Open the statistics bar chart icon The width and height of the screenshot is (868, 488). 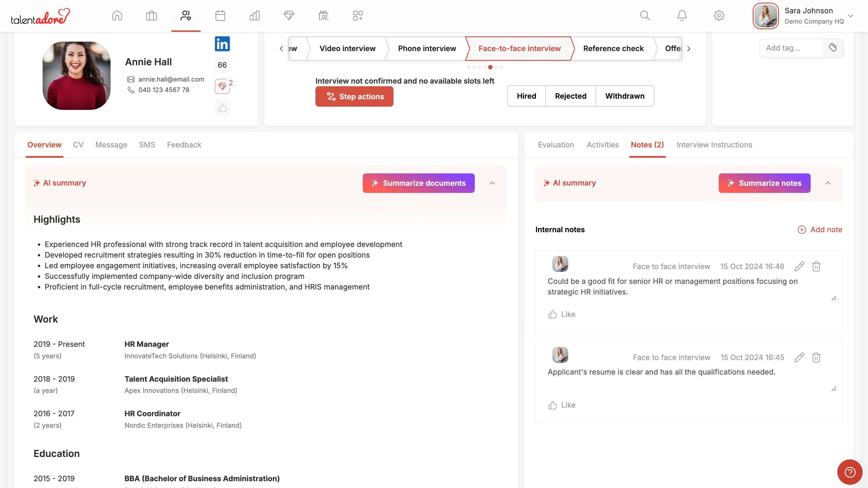pyautogui.click(x=255, y=15)
